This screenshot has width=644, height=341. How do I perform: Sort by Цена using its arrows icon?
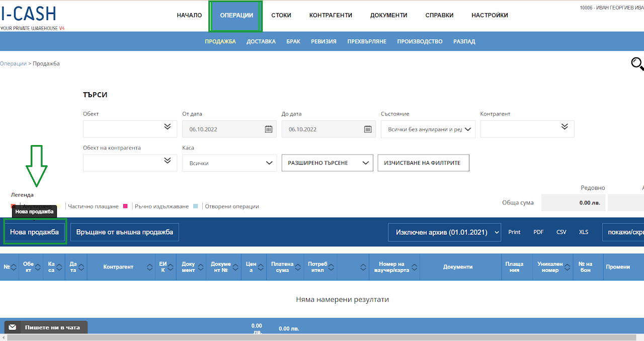click(262, 267)
